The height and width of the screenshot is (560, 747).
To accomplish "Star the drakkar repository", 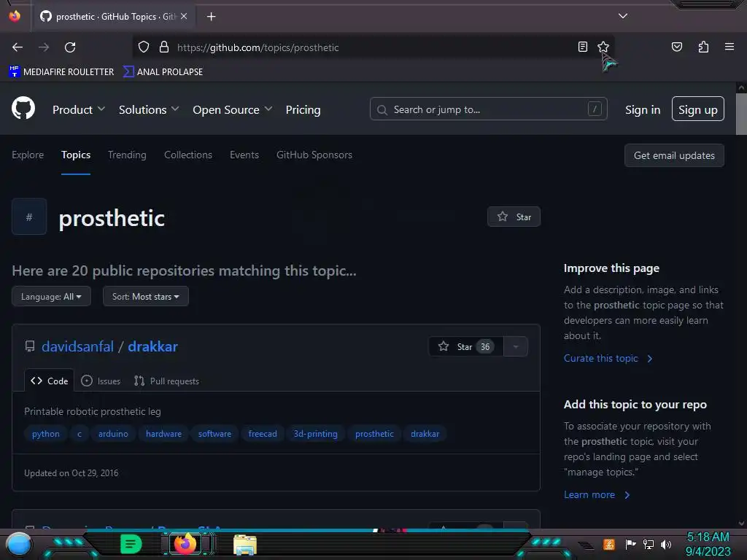I will [465, 346].
